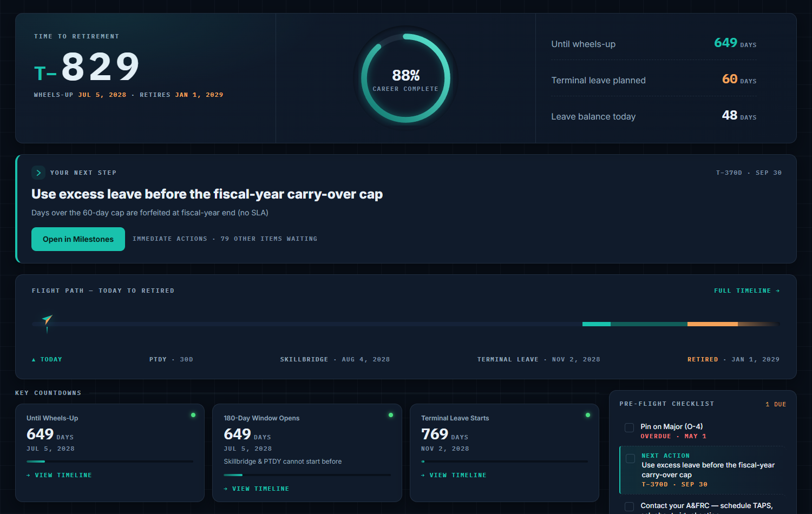This screenshot has height=514, width=812.
Task: Click the 'OVERDUE · MAY 1' label
Action: click(x=673, y=436)
